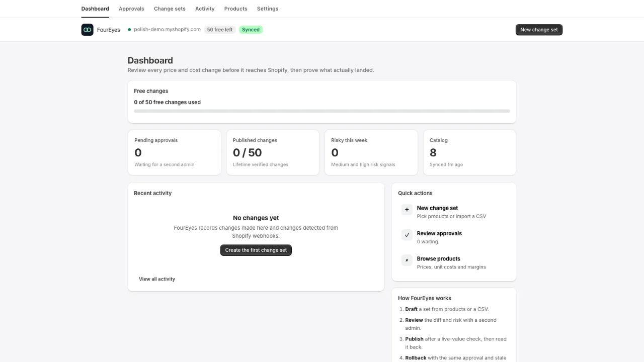Click the FourEyes logo icon

[x=88, y=30]
